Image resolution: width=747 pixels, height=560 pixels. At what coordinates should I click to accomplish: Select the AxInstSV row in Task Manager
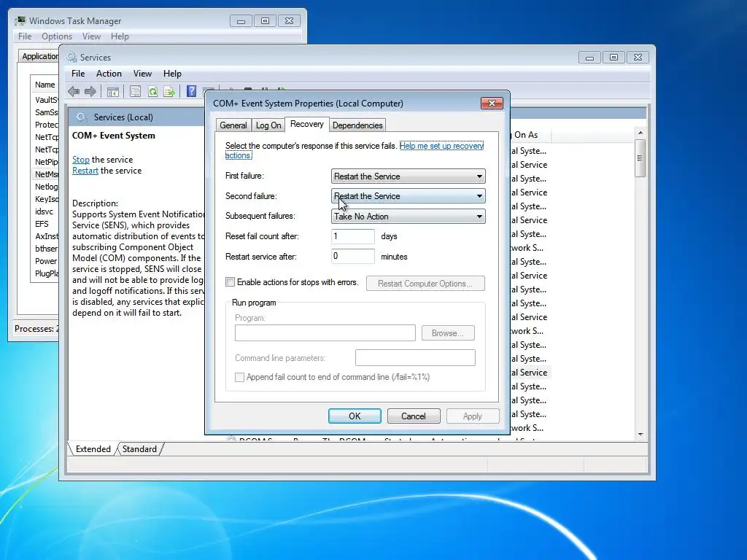coord(45,236)
